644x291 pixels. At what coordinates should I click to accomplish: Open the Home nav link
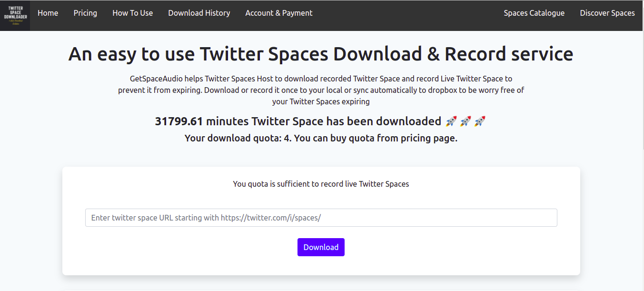pos(48,13)
